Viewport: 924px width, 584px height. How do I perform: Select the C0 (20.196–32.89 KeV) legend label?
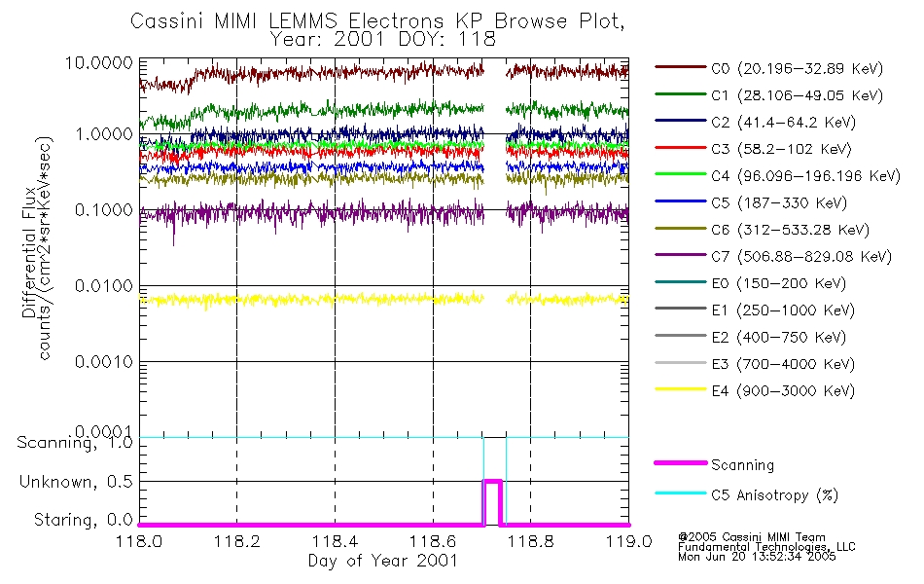click(x=797, y=69)
